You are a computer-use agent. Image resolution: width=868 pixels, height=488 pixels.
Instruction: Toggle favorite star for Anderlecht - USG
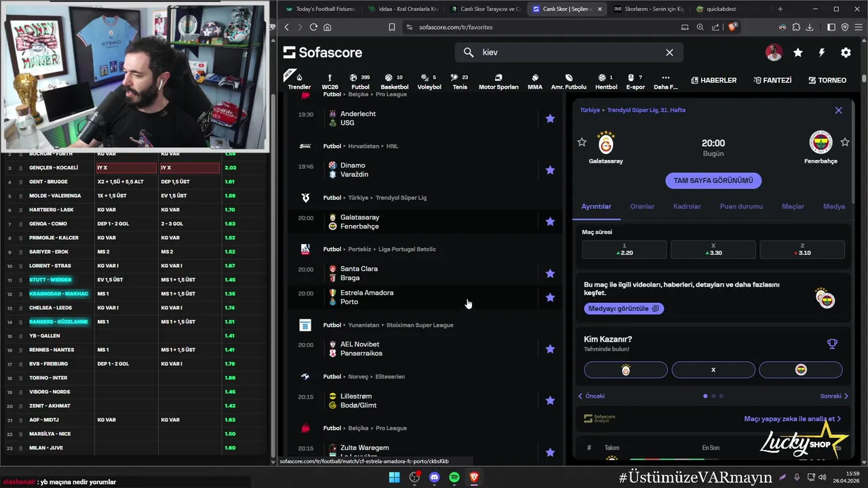coord(550,119)
